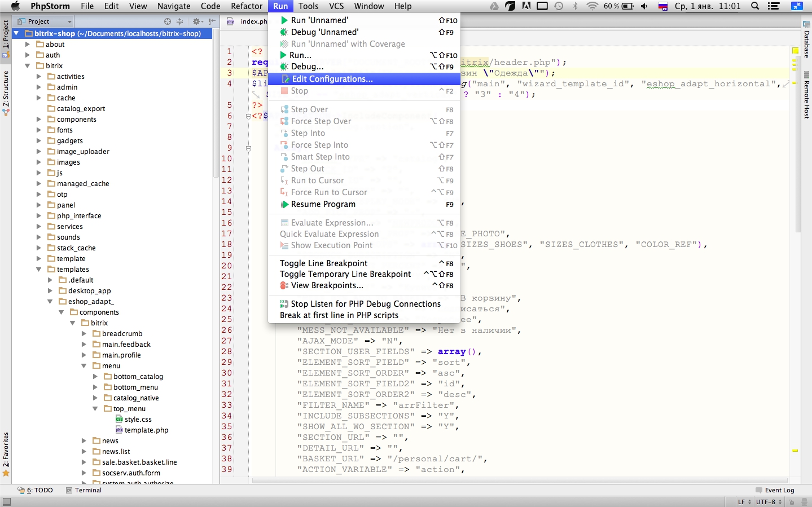Click the Wi-Fi icon in menu bar
This screenshot has width=812, height=507.
592,6
